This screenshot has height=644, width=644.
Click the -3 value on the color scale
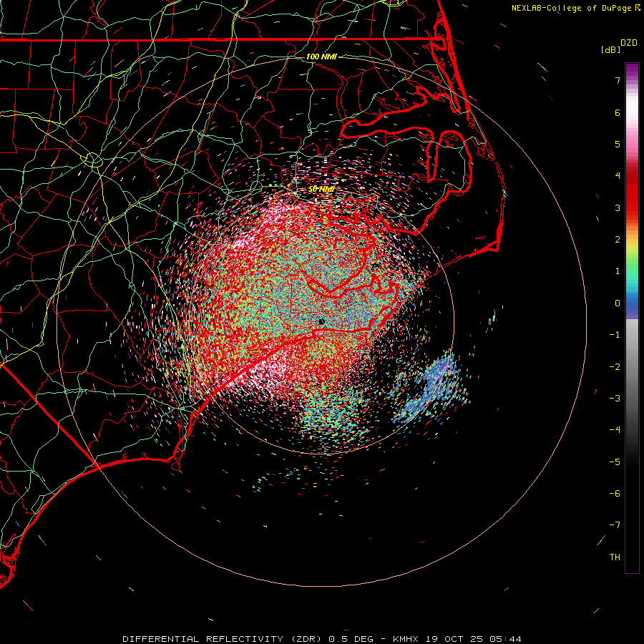(x=615, y=399)
